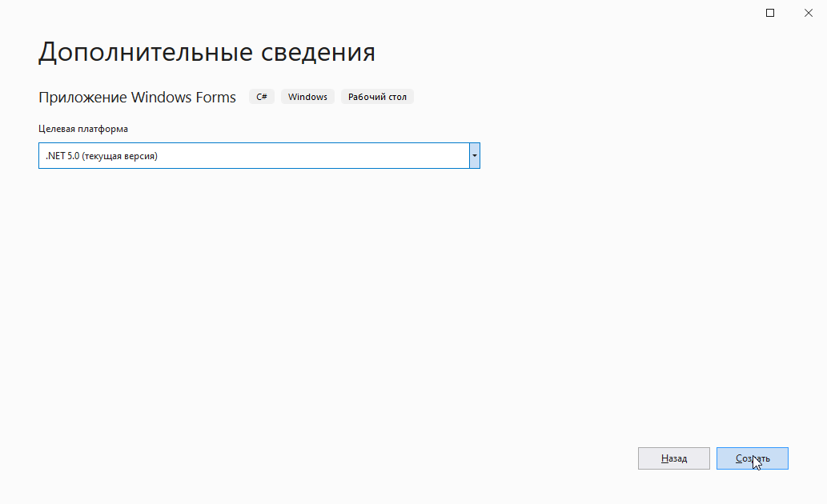Click the Приложение Windows Forms template name
The image size is (827, 504).
tap(137, 97)
